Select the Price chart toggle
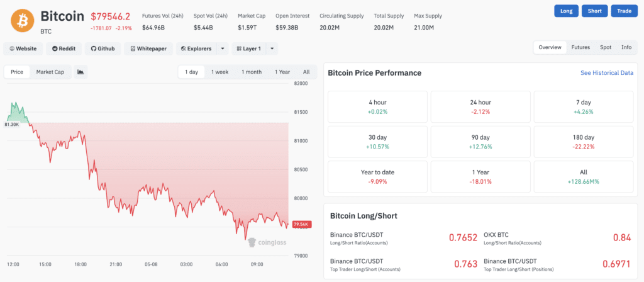The height and width of the screenshot is (282, 644). point(17,72)
